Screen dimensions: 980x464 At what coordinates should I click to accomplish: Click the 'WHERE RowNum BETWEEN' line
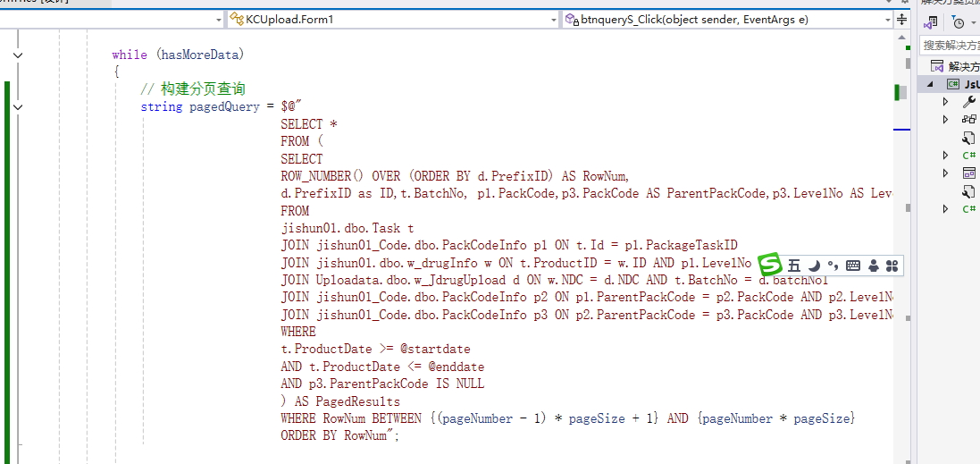pos(567,418)
